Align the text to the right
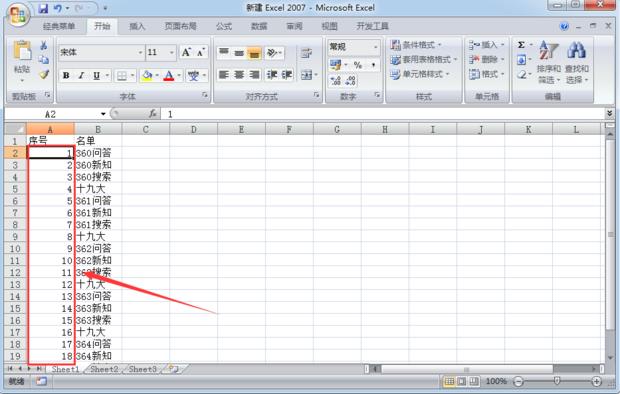620x394 pixels. [254, 74]
